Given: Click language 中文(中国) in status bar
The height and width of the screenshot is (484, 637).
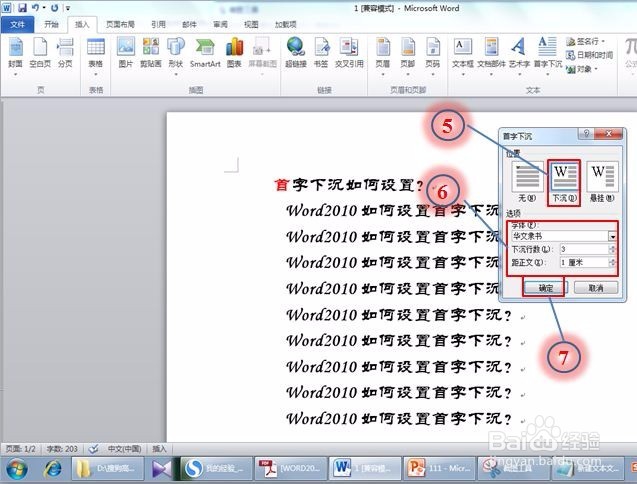Looking at the screenshot, I should [124, 449].
